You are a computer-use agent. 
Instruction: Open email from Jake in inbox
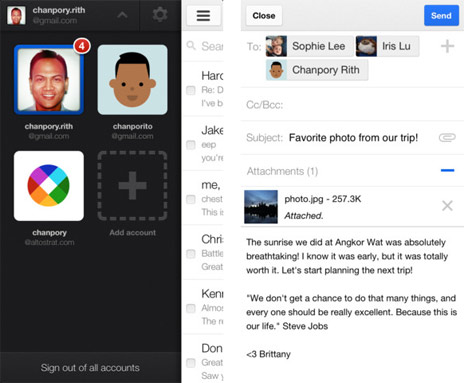point(203,143)
